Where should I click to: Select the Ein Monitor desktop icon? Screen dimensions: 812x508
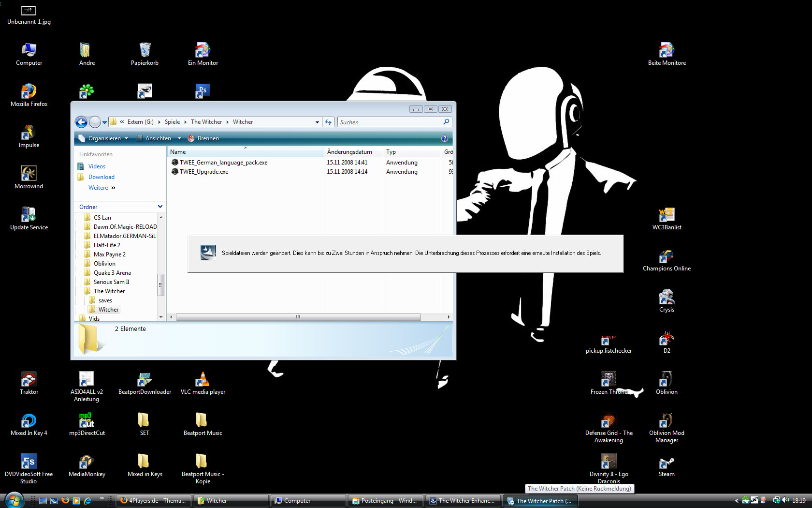coord(203,54)
